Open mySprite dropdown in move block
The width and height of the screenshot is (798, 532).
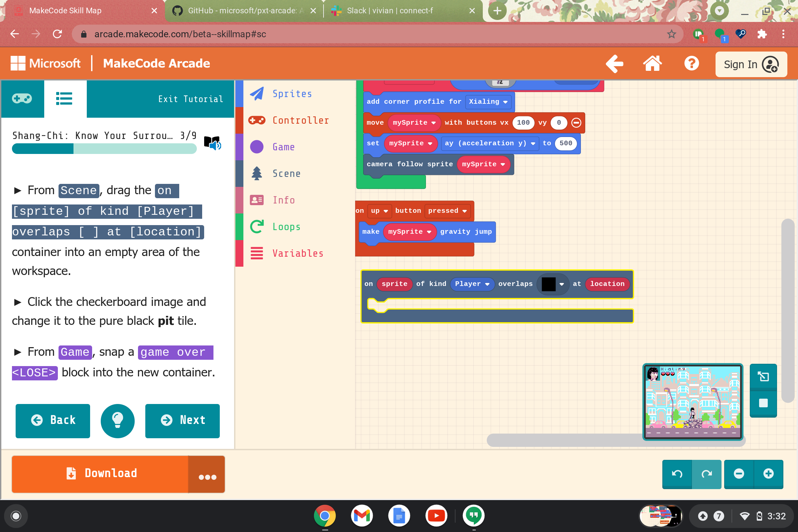[x=414, y=122]
